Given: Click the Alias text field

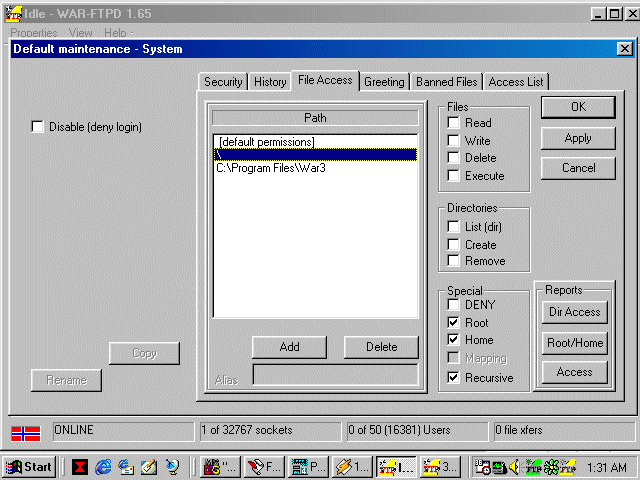Looking at the screenshot, I should point(334,375).
